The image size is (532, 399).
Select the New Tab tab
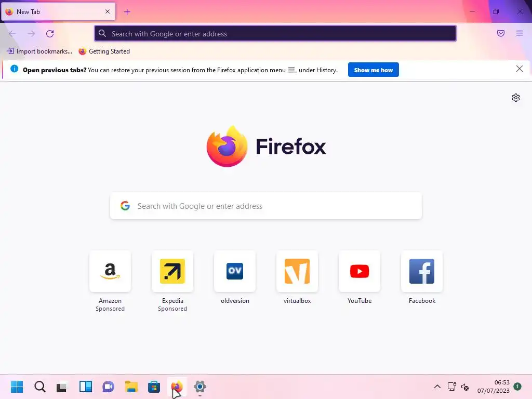click(x=58, y=11)
